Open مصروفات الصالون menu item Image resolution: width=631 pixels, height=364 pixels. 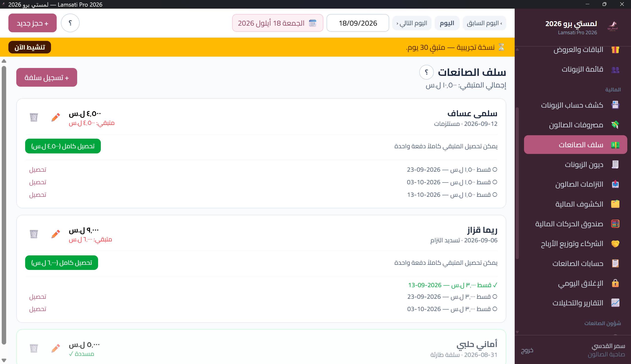pos(576,125)
